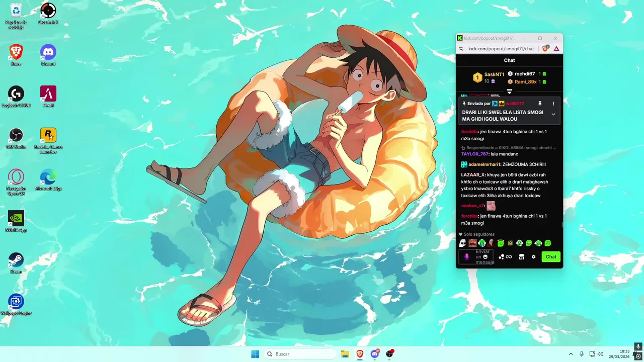Screen dimensions: 644x362
Task: Select the FiveM desktop shortcut
Action: point(48,97)
